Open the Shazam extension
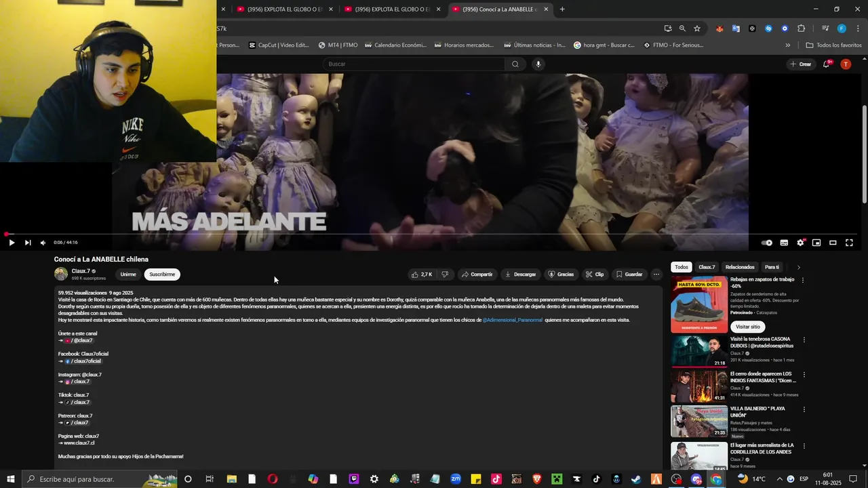 (768, 28)
